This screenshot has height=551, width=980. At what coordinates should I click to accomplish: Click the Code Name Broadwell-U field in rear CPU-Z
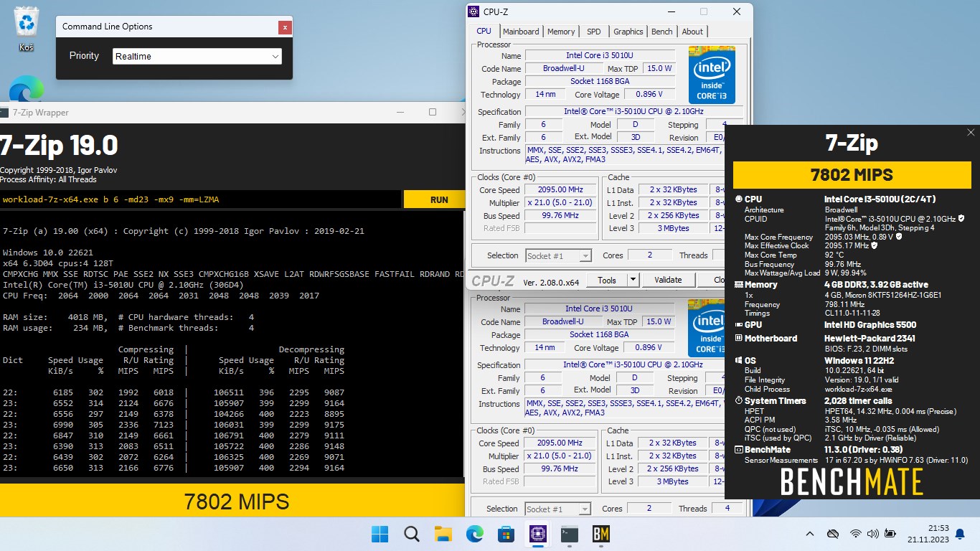click(563, 321)
